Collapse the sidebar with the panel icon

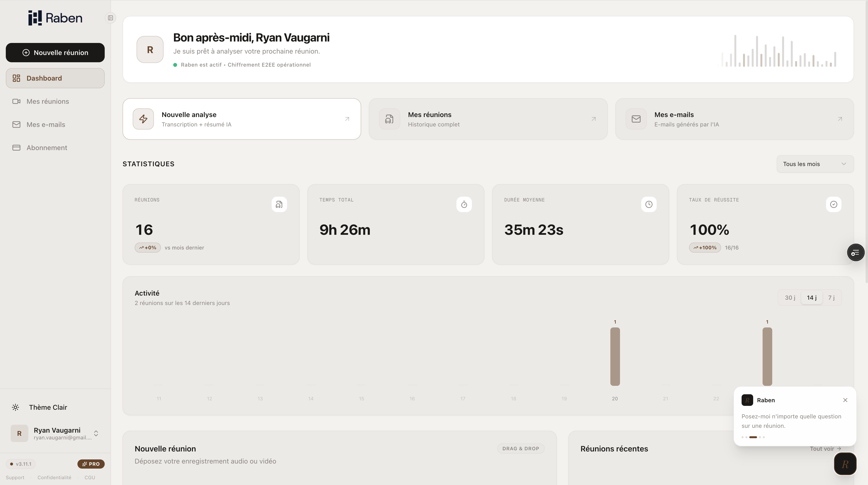coord(110,18)
